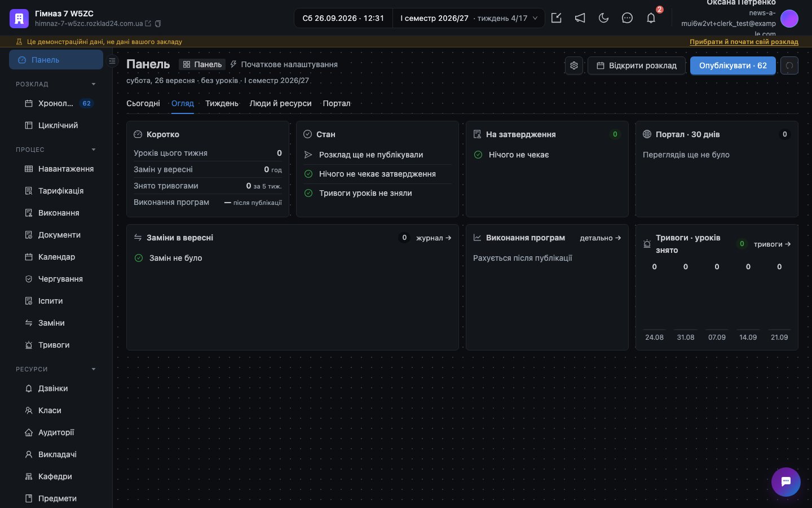Open Аудиторії from sidebar
Image resolution: width=812 pixels, height=508 pixels.
click(56, 432)
